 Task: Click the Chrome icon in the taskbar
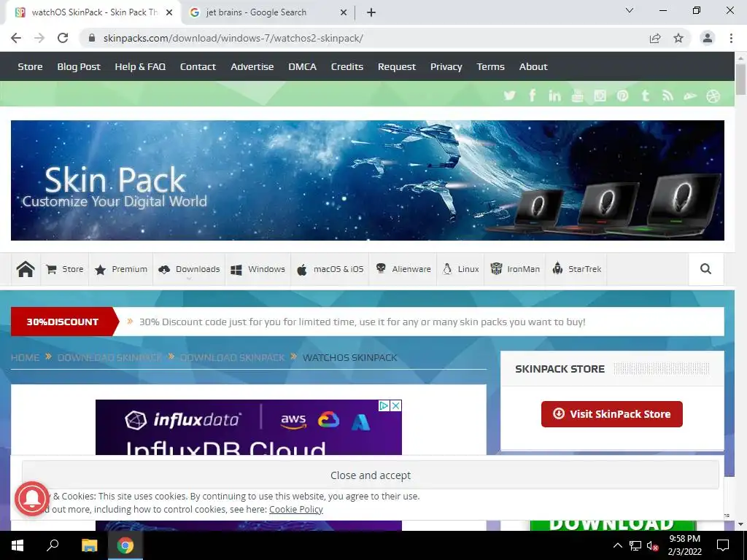click(125, 545)
